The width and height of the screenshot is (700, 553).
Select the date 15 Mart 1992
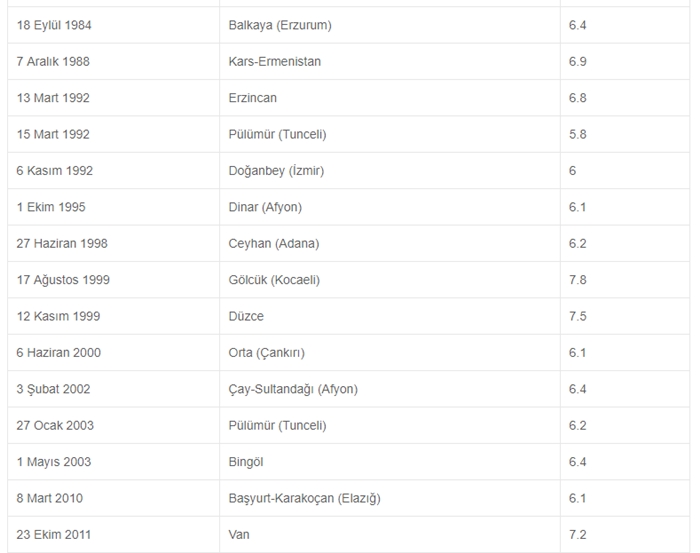pos(52,134)
